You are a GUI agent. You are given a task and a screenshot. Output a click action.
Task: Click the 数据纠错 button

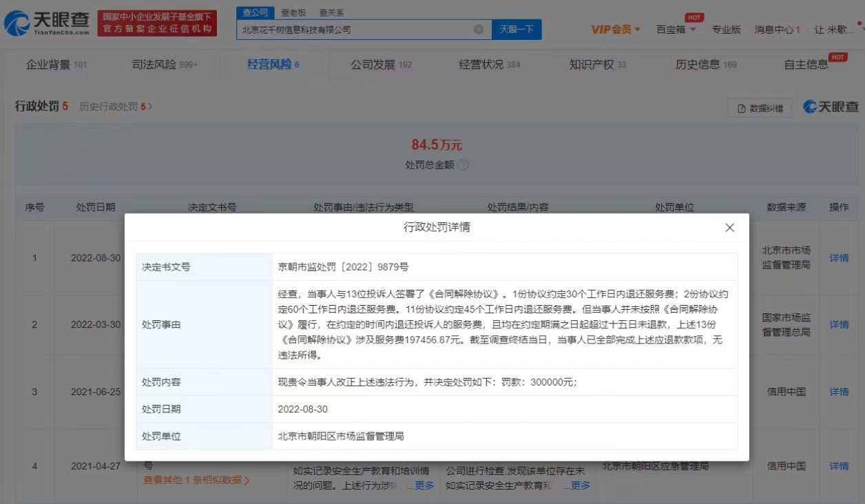(x=760, y=108)
